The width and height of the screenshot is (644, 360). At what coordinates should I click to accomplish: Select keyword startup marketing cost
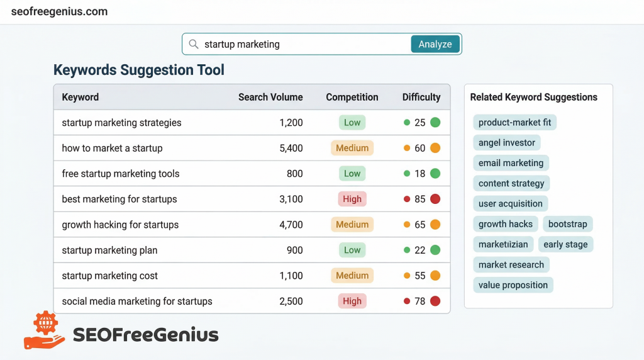(109, 276)
